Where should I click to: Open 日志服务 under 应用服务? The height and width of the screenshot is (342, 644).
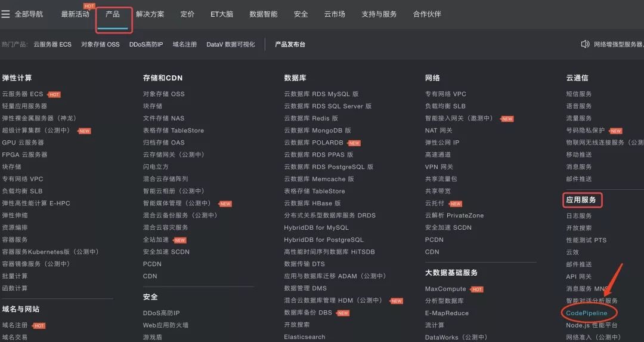pos(578,215)
